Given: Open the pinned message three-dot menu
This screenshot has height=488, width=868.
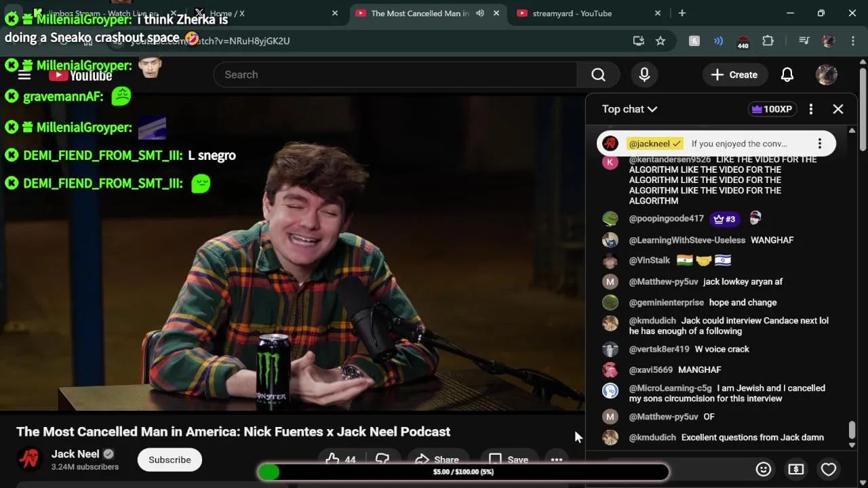Looking at the screenshot, I should click(819, 144).
